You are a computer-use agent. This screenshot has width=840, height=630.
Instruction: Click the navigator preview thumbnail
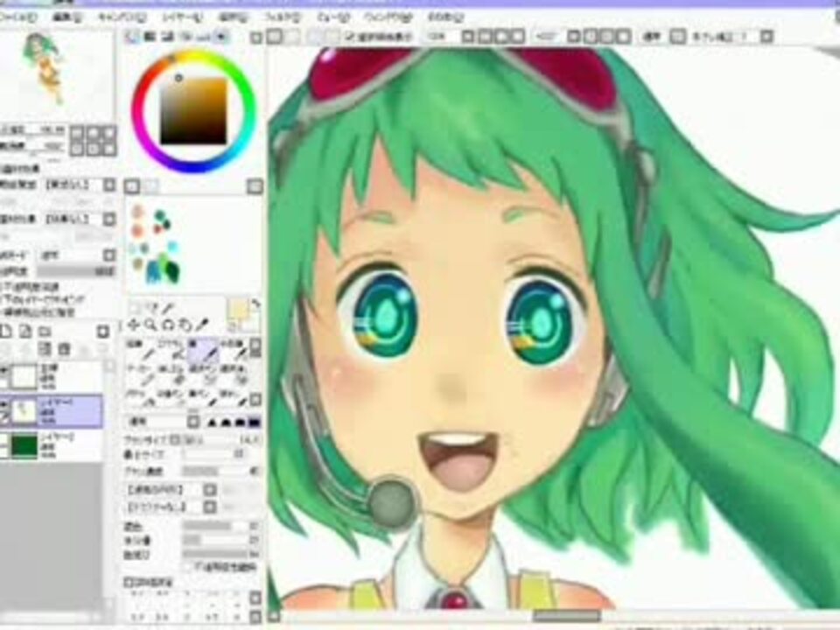[56, 74]
